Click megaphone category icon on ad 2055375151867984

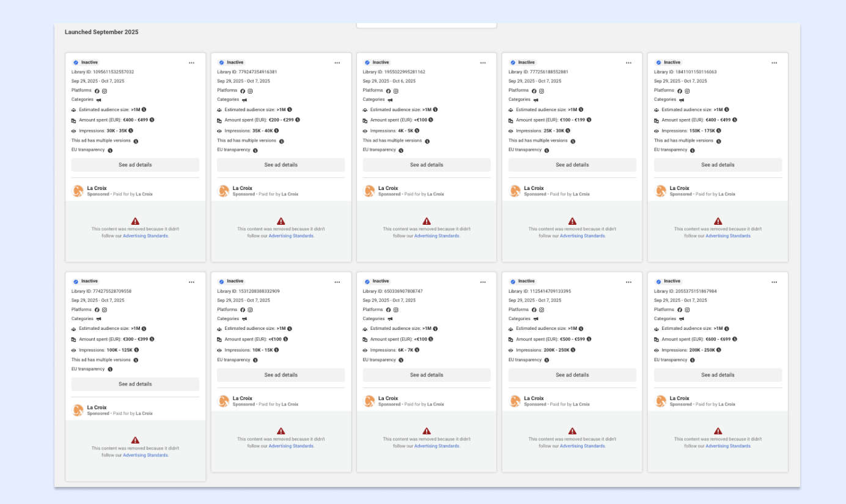pos(681,320)
